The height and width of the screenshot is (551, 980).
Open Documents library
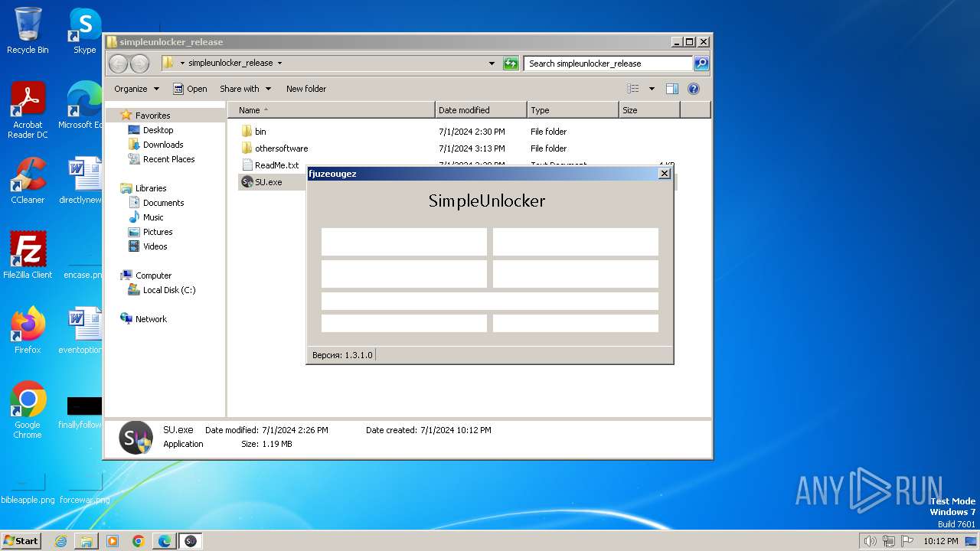(x=163, y=203)
